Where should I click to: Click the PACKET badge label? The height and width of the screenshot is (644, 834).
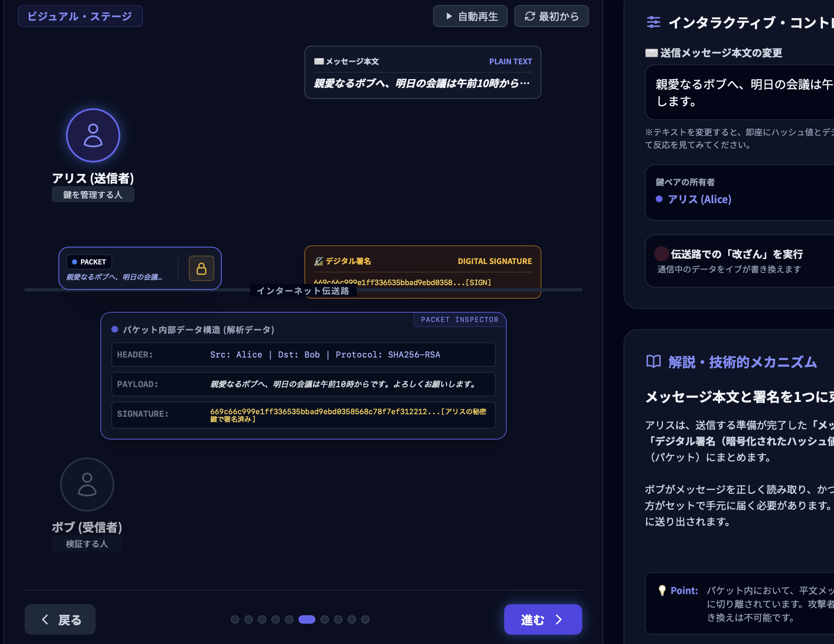(x=89, y=262)
